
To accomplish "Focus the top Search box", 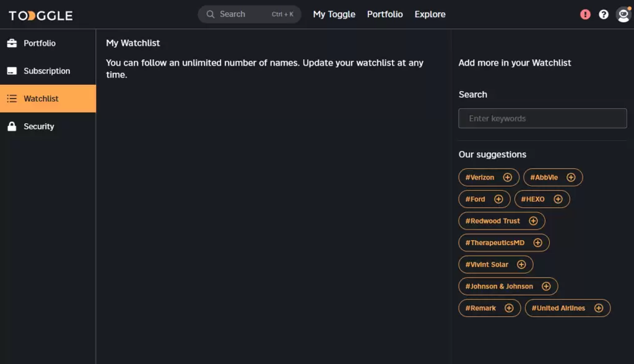I will coord(250,14).
